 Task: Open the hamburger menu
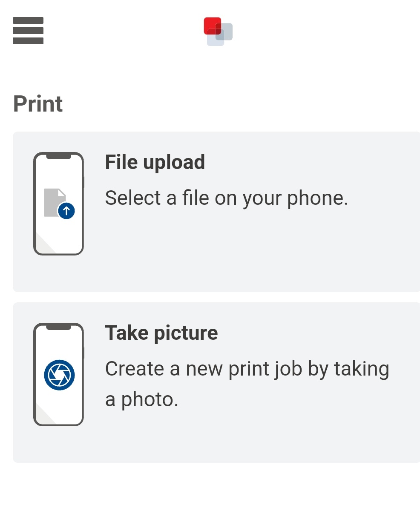(28, 31)
